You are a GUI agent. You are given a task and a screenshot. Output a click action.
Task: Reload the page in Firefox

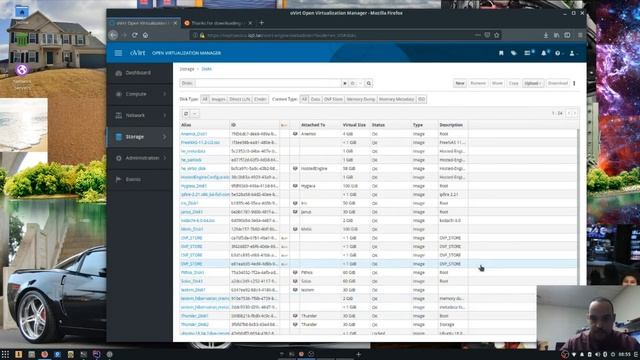(134, 35)
